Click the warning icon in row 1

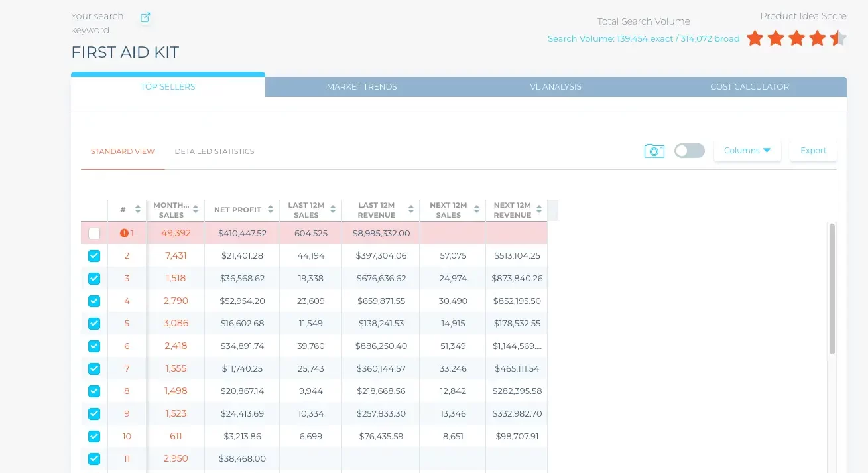pos(124,233)
